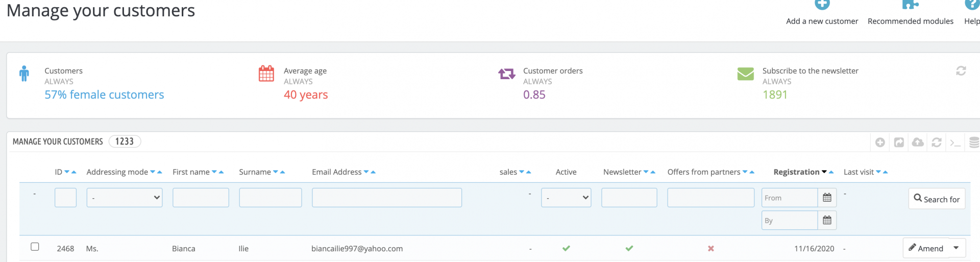Open the Addressing mode filter dropdown
This screenshot has height=262, width=980.
(125, 198)
